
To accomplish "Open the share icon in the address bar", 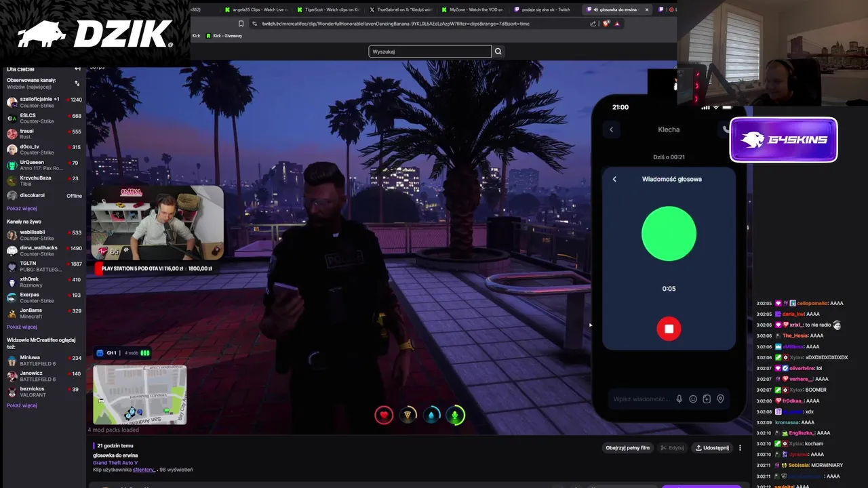I will pos(593,24).
